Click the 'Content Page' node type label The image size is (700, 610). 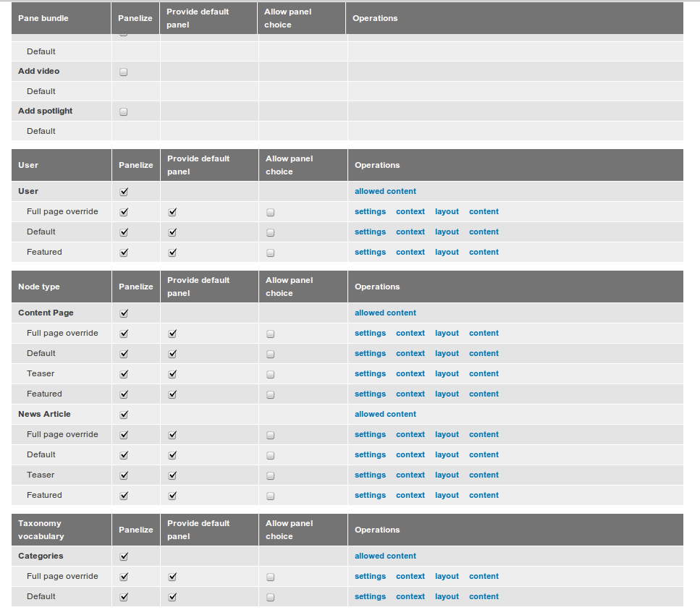click(46, 313)
